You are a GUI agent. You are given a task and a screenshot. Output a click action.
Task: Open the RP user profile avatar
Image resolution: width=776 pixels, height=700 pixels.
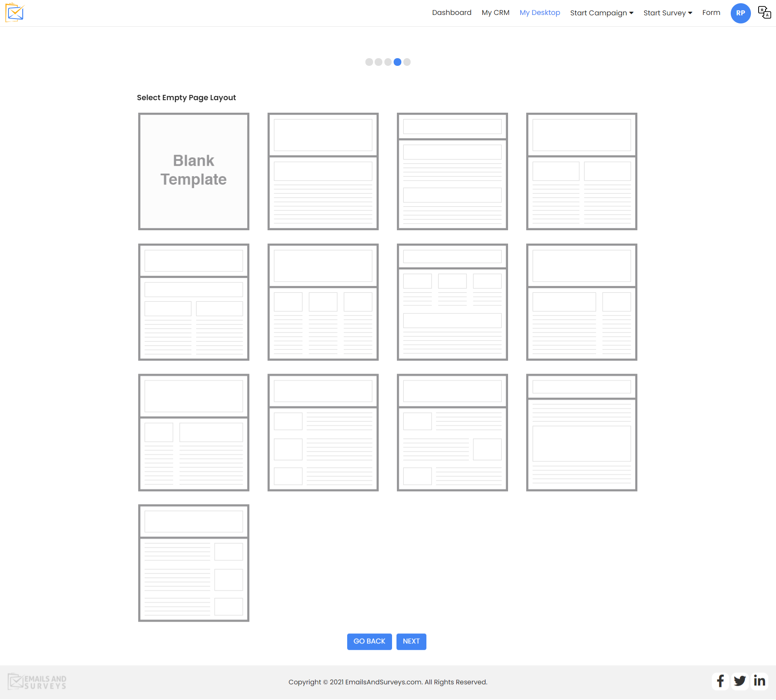[x=740, y=13]
